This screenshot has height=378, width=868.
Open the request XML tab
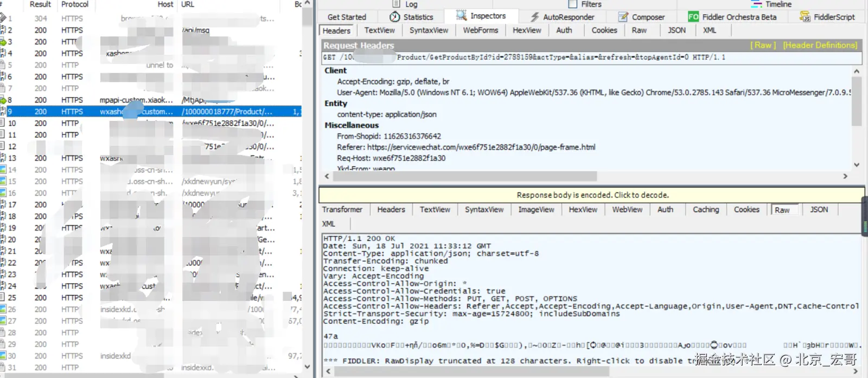(710, 30)
